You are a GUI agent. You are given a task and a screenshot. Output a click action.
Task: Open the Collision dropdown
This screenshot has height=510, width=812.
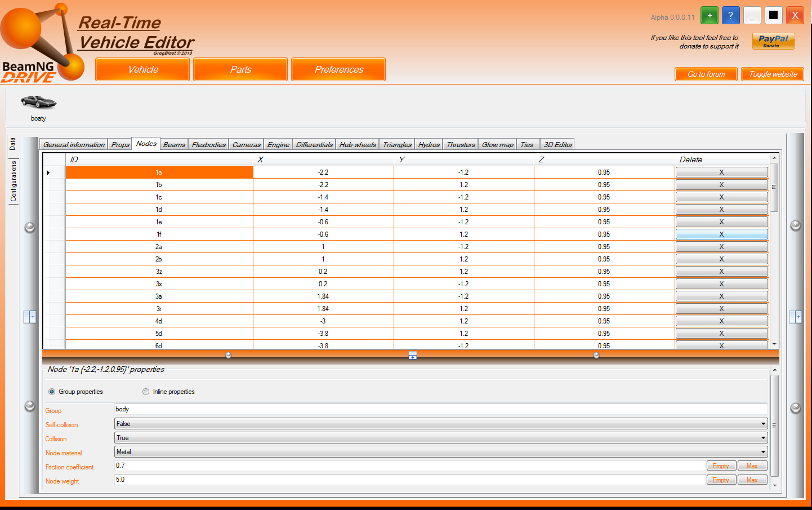coord(441,438)
